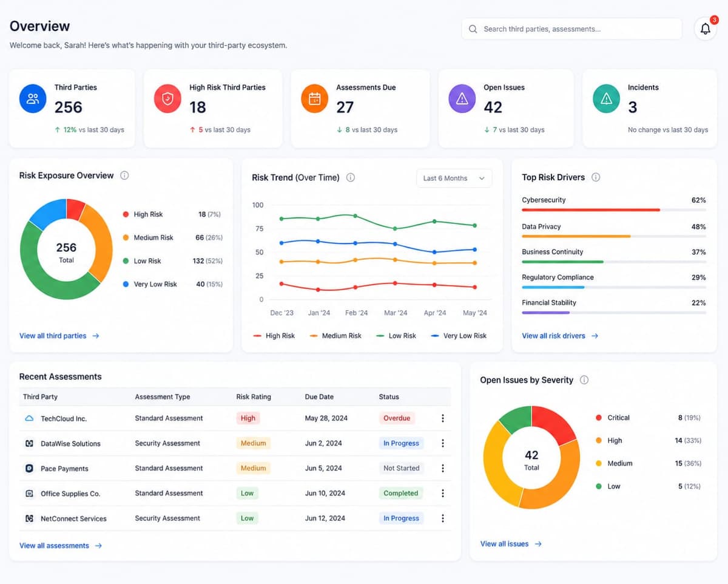Toggle Very Low Risk series in trend legend
Viewport: 728px width, 584px height.
pyautogui.click(x=459, y=336)
